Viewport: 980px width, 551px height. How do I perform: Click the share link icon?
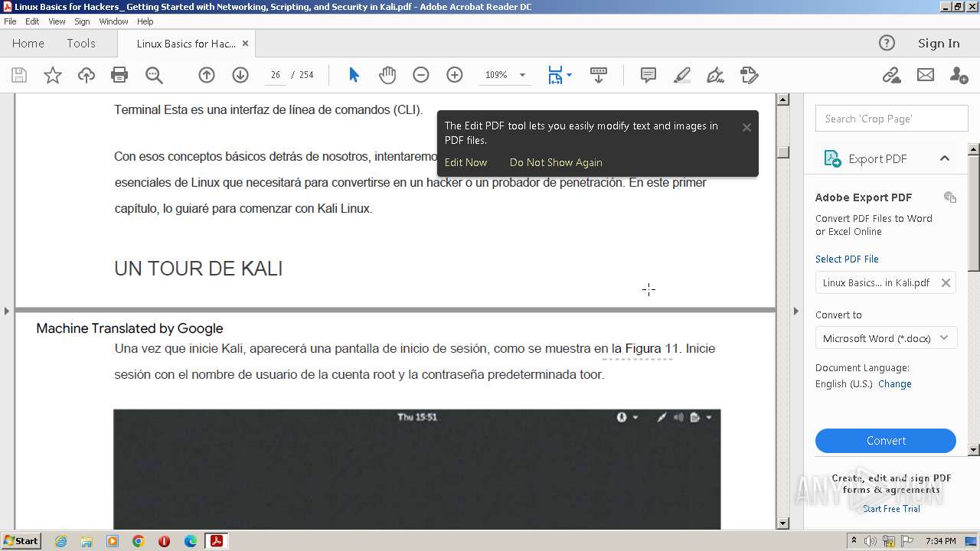click(x=891, y=75)
